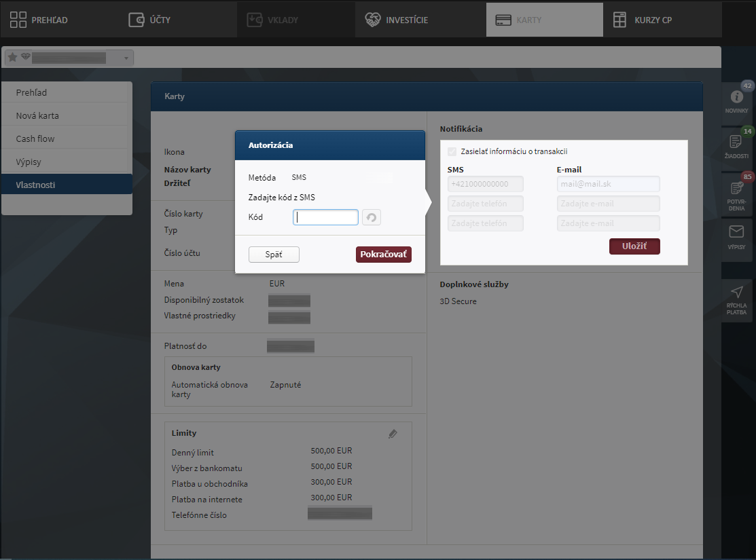
Task: Expand the account selector dropdown
Action: pos(126,58)
